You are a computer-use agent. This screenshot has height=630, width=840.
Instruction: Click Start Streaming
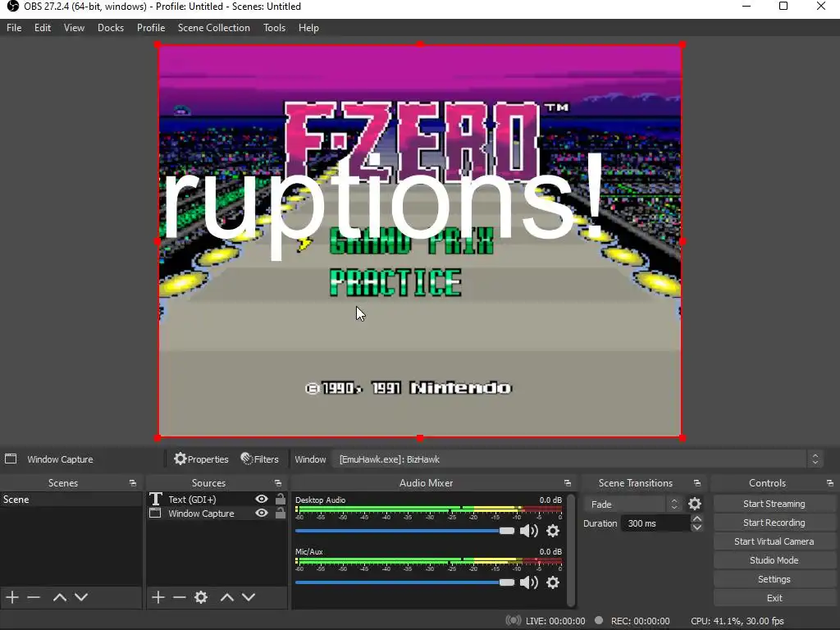[774, 504]
